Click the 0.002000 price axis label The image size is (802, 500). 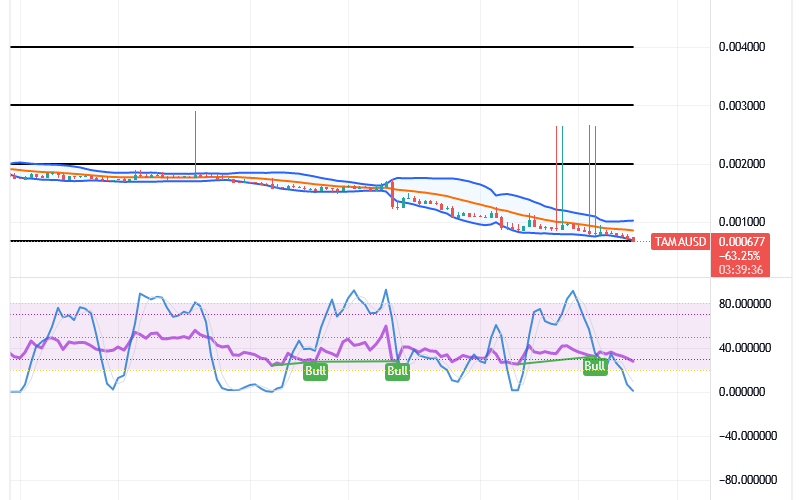[742, 164]
